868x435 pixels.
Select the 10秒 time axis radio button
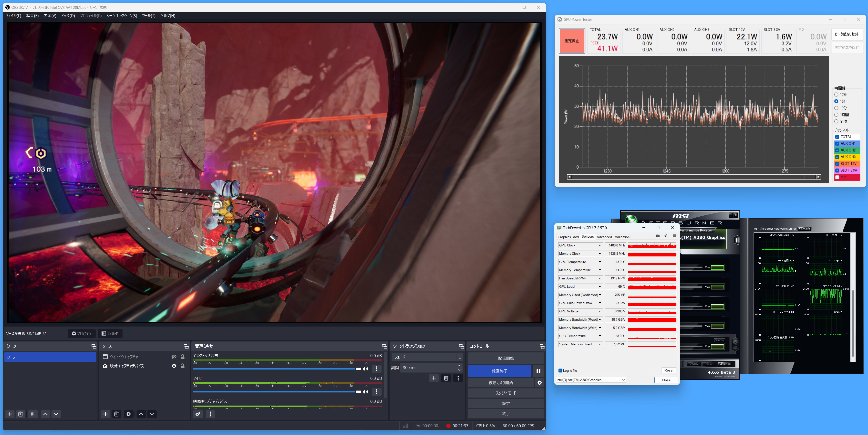click(x=836, y=95)
